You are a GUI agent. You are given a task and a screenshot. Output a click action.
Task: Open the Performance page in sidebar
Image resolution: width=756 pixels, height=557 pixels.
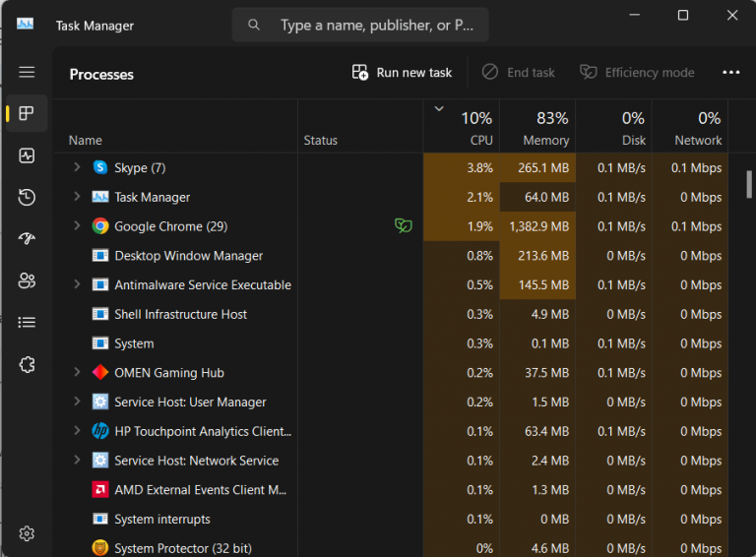pos(27,155)
